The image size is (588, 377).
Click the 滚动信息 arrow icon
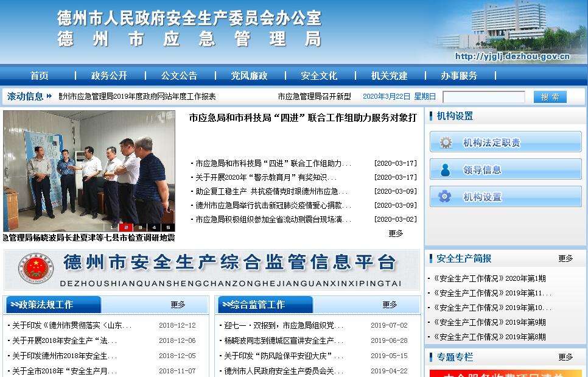49,96
